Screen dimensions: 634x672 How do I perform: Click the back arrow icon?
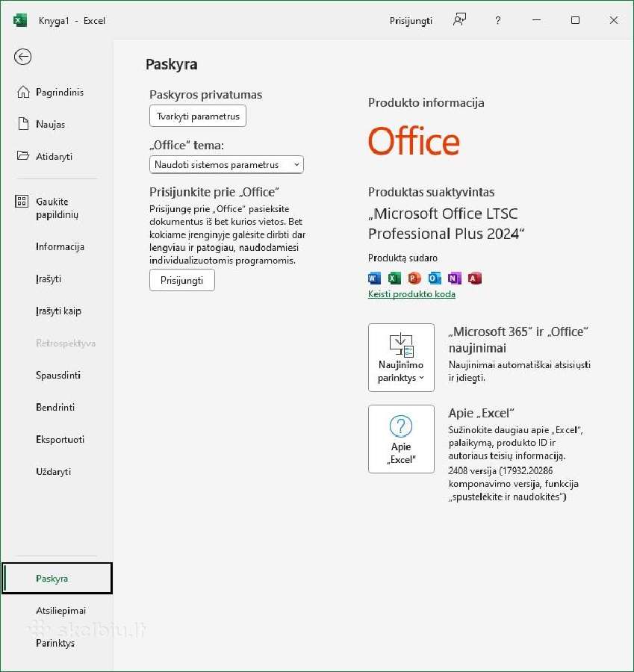click(22, 57)
